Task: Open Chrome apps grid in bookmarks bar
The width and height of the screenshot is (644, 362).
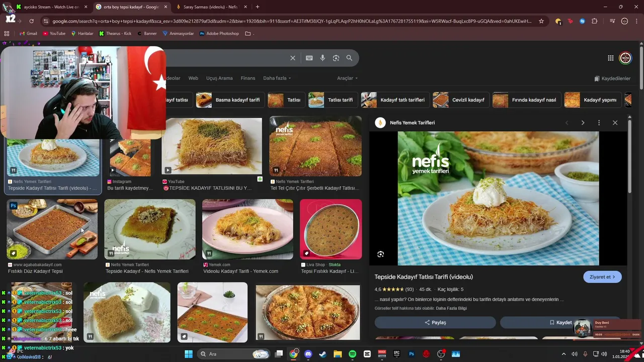Action: click(x=7, y=34)
